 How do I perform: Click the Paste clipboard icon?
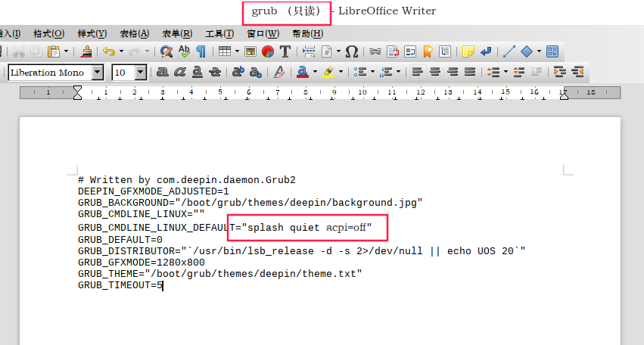[54, 51]
